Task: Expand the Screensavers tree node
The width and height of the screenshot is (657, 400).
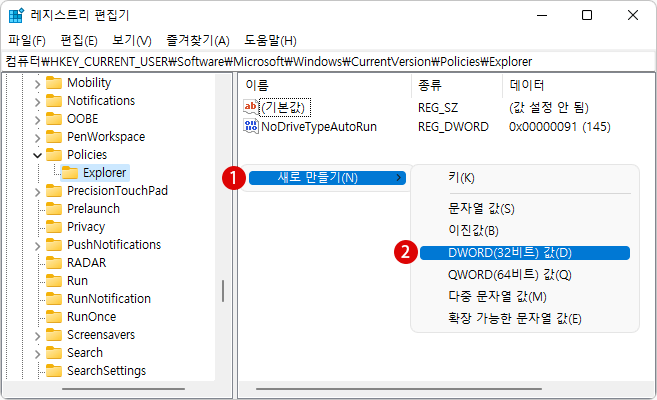Action: tap(37, 336)
